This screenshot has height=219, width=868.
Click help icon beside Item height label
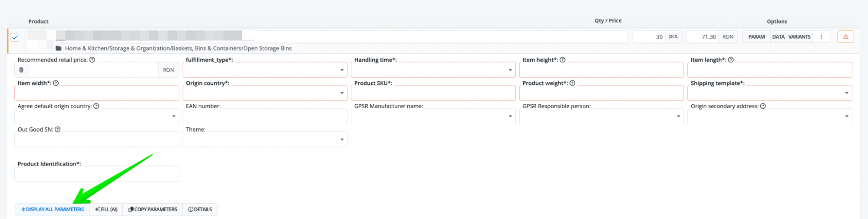point(562,60)
